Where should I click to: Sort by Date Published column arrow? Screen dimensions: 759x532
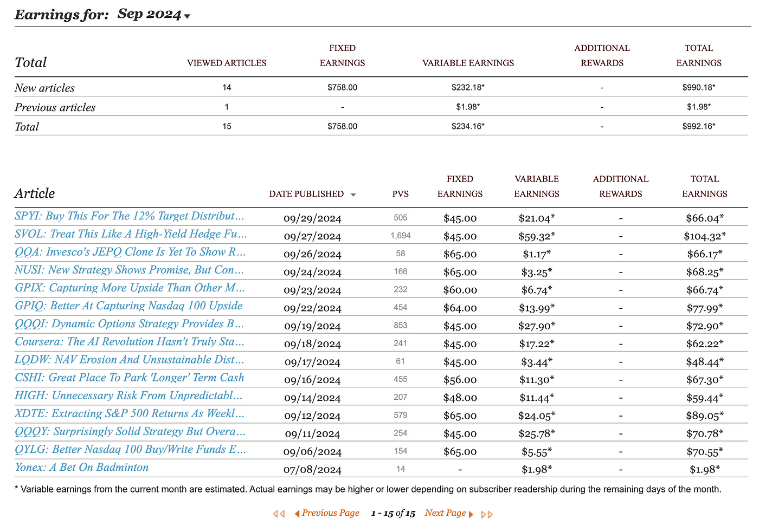(x=353, y=194)
